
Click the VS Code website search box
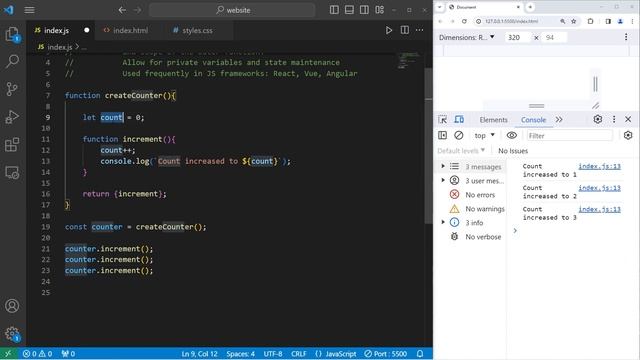[233, 10]
